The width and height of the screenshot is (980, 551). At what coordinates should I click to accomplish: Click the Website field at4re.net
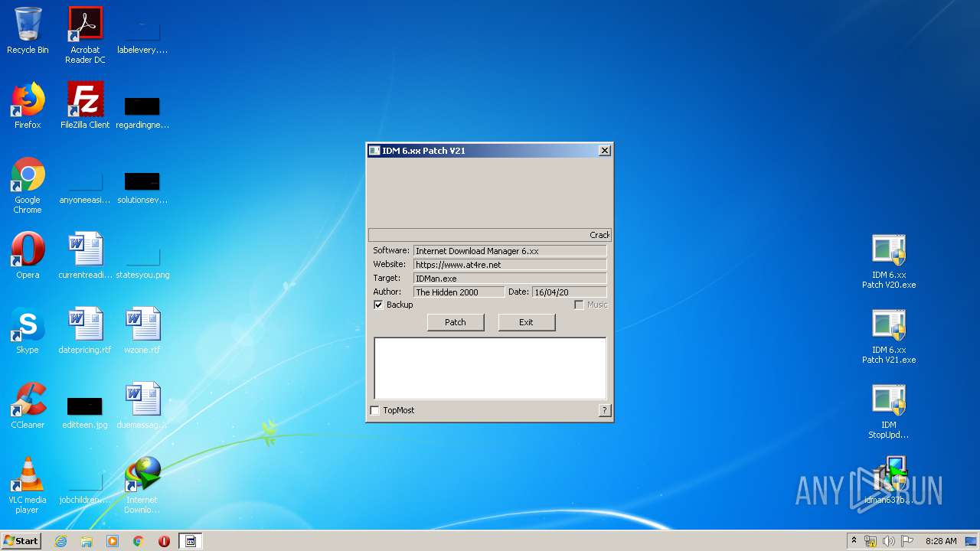[x=510, y=265]
